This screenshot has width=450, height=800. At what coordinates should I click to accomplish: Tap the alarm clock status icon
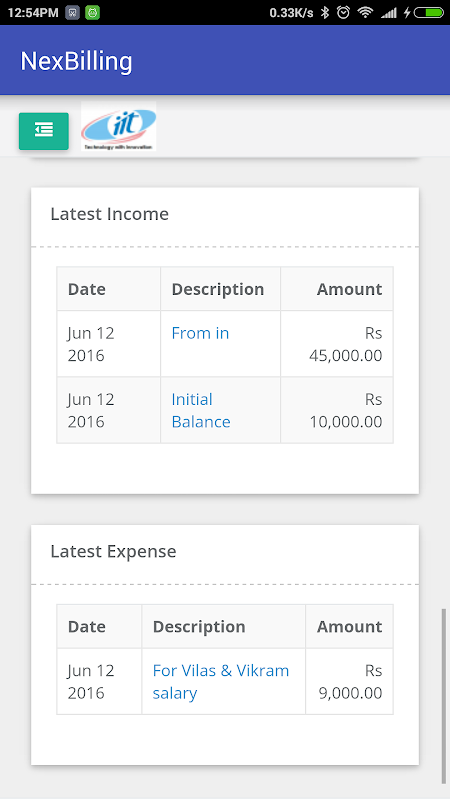click(343, 12)
